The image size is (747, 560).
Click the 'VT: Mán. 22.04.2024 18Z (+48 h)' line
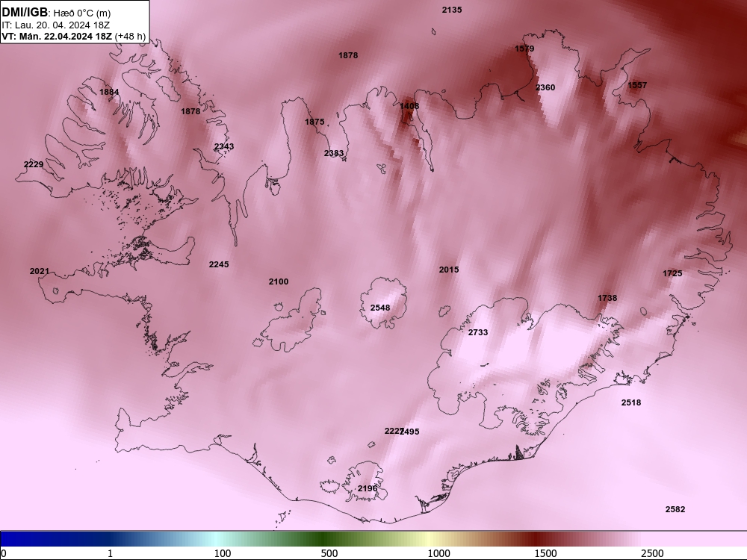pyautogui.click(x=73, y=36)
